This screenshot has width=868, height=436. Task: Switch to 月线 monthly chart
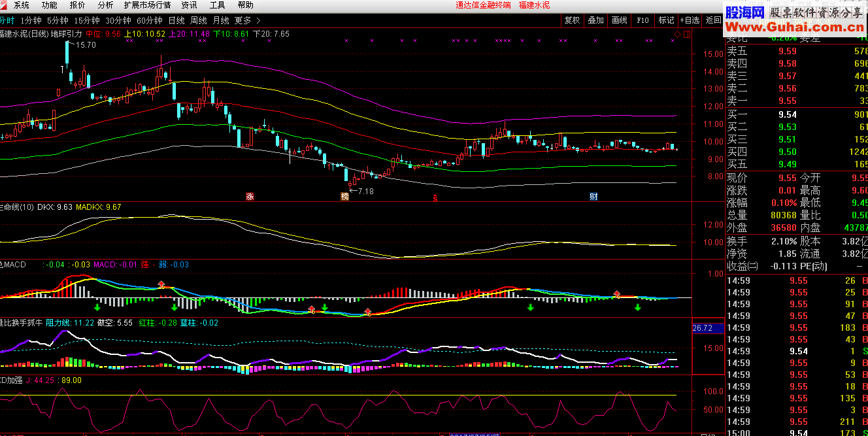(x=221, y=20)
